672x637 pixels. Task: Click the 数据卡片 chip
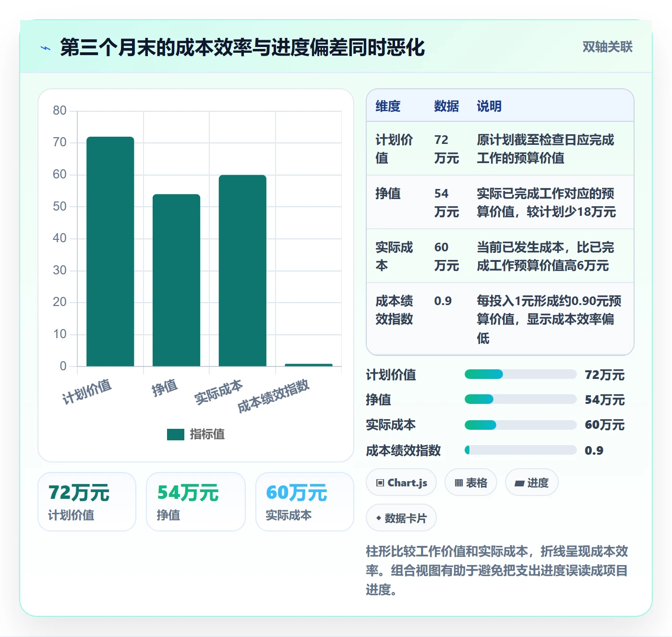point(401,518)
